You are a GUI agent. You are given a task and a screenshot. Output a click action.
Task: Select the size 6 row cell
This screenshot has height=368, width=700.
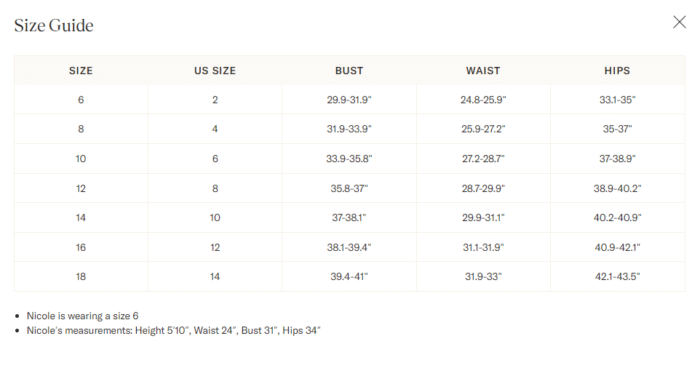(81, 100)
